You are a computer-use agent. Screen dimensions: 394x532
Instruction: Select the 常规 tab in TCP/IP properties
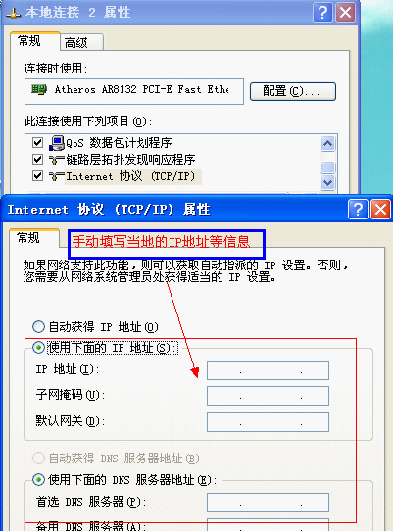[x=34, y=238]
